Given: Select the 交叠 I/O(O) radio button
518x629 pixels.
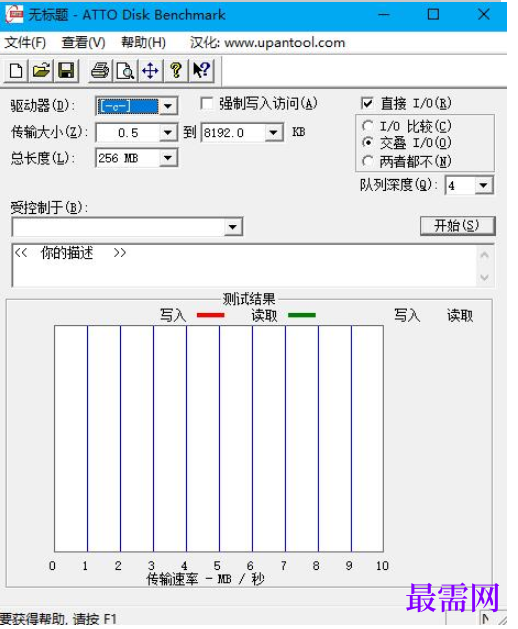Looking at the screenshot, I should pos(367,142).
